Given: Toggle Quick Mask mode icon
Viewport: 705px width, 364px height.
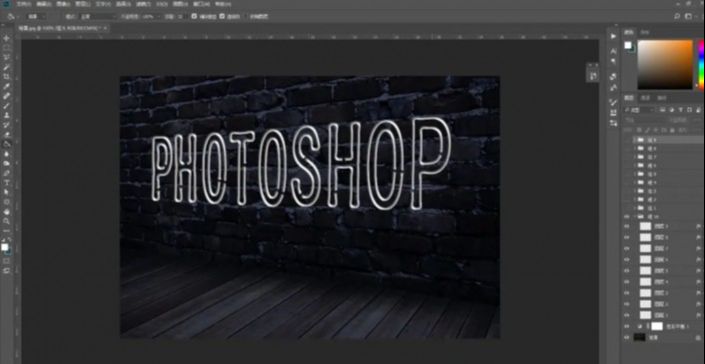Looking at the screenshot, I should pyautogui.click(x=6, y=261).
